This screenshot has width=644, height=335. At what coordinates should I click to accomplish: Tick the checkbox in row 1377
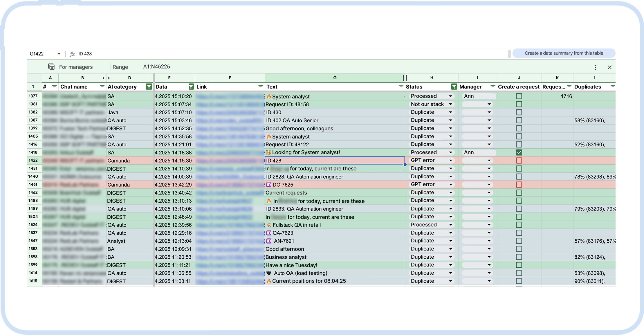pos(519,96)
